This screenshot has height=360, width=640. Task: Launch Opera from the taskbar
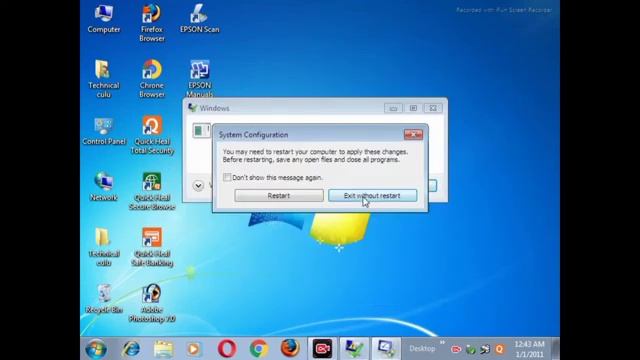pos(227,349)
